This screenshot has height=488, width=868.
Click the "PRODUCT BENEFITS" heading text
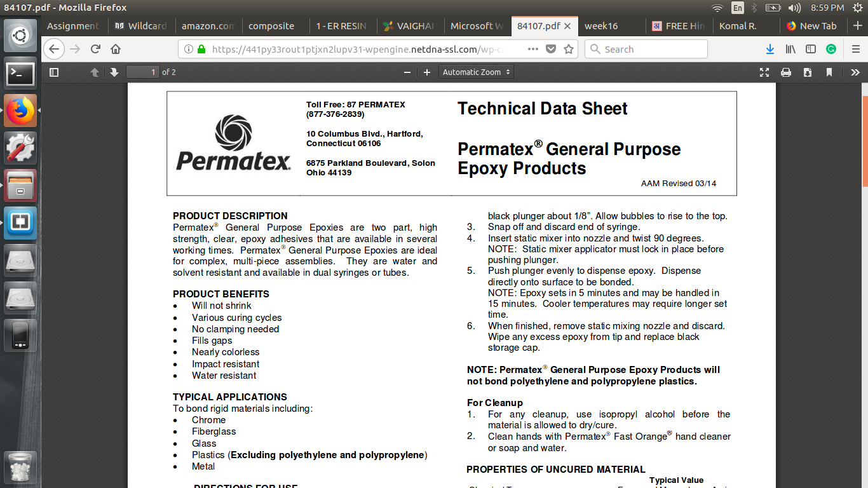click(221, 294)
